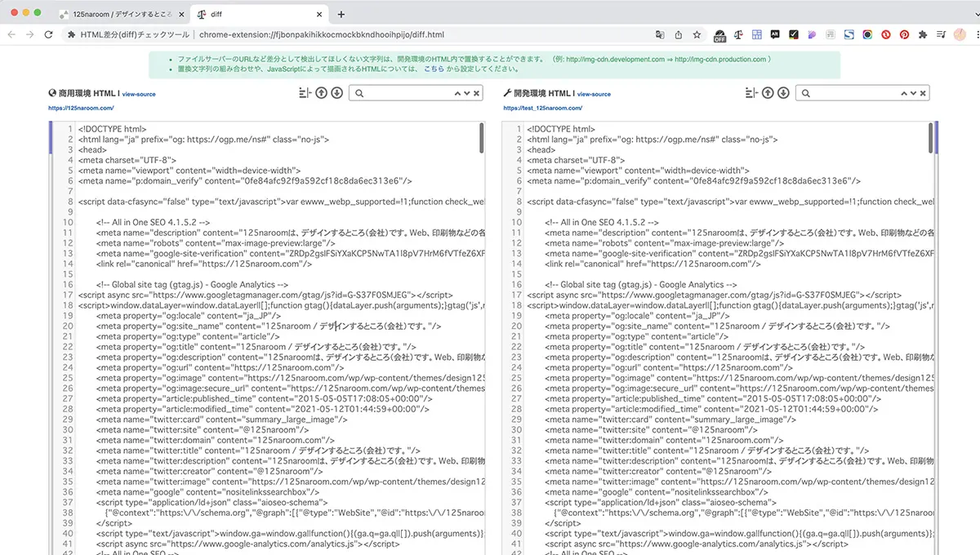Reload the page
Viewport: 980px width, 555px height.
coord(49,35)
